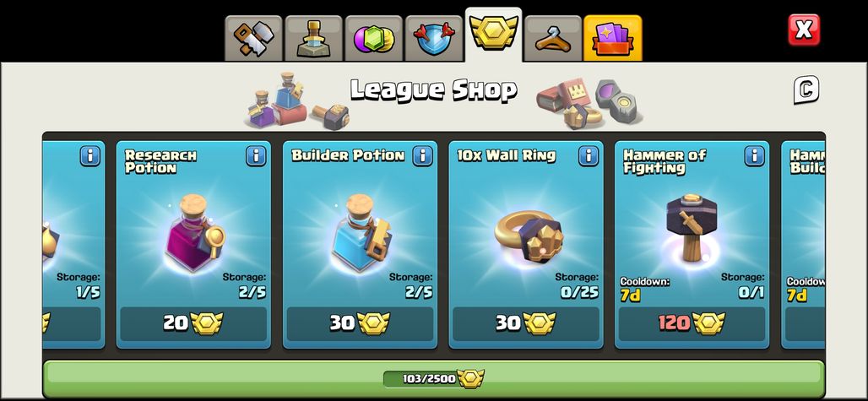Buy Research Potion for 20 medals
Image resolution: width=868 pixels, height=401 pixels.
pyautogui.click(x=193, y=323)
